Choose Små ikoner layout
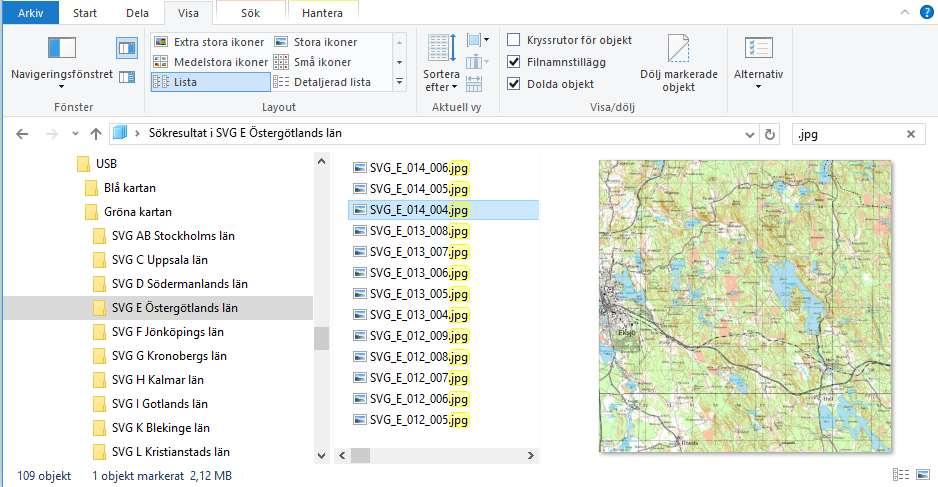 312,62
